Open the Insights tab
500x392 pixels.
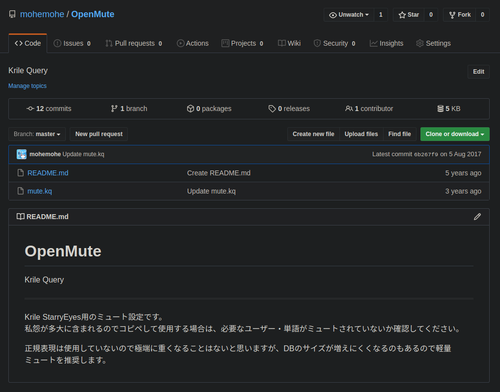(x=386, y=43)
